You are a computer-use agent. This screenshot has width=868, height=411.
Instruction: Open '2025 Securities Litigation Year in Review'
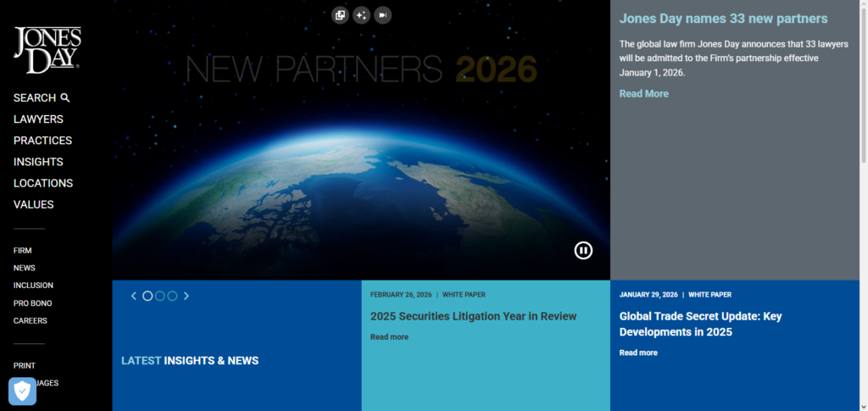pos(473,316)
